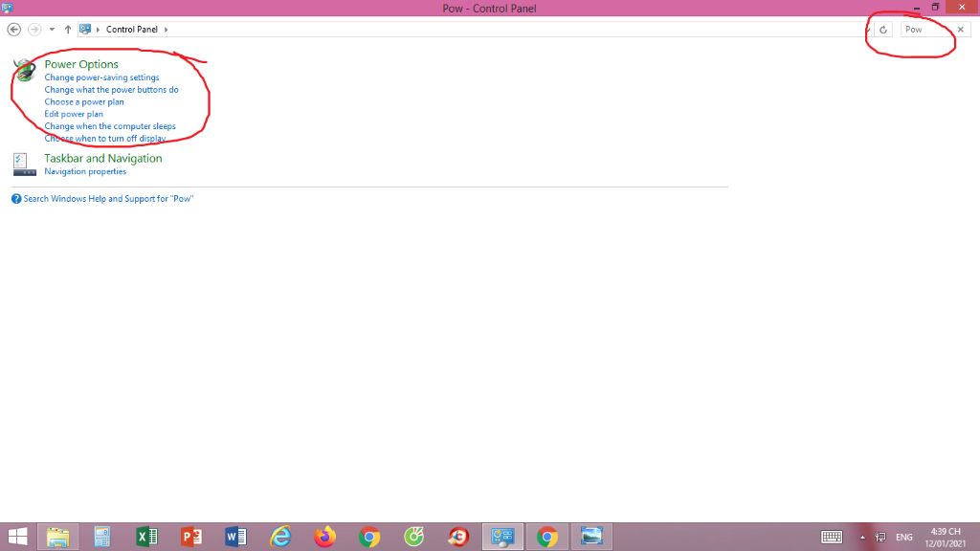Open Word from the taskbar
The image size is (980, 551).
click(x=235, y=537)
